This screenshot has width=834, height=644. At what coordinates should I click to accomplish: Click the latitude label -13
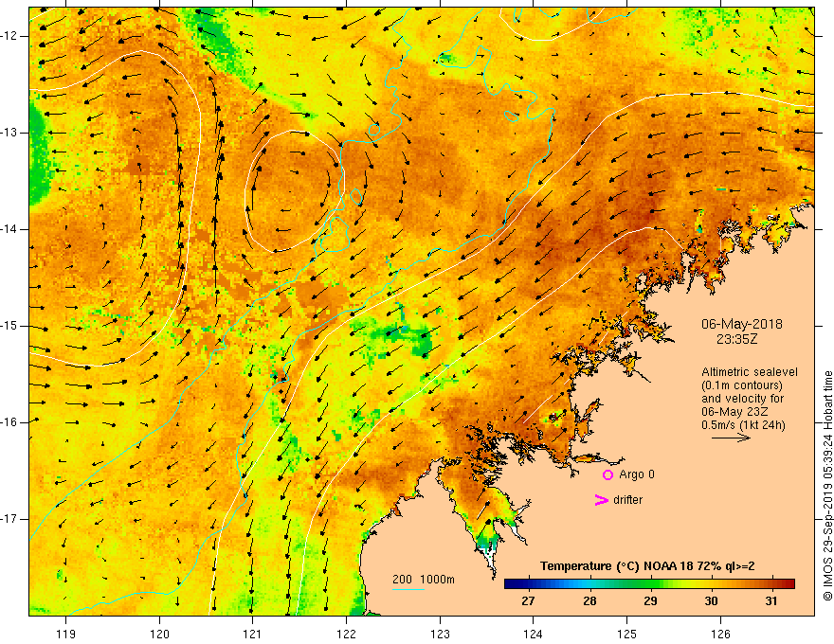(9, 133)
